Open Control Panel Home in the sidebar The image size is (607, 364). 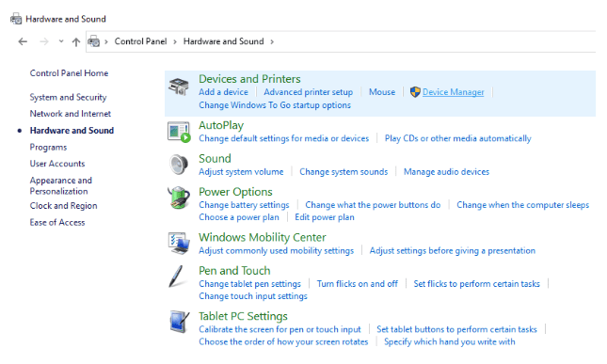[x=69, y=73]
